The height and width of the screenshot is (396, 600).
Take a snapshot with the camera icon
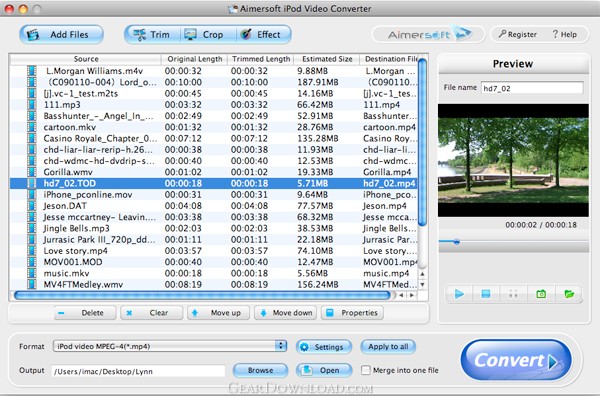pyautogui.click(x=541, y=294)
